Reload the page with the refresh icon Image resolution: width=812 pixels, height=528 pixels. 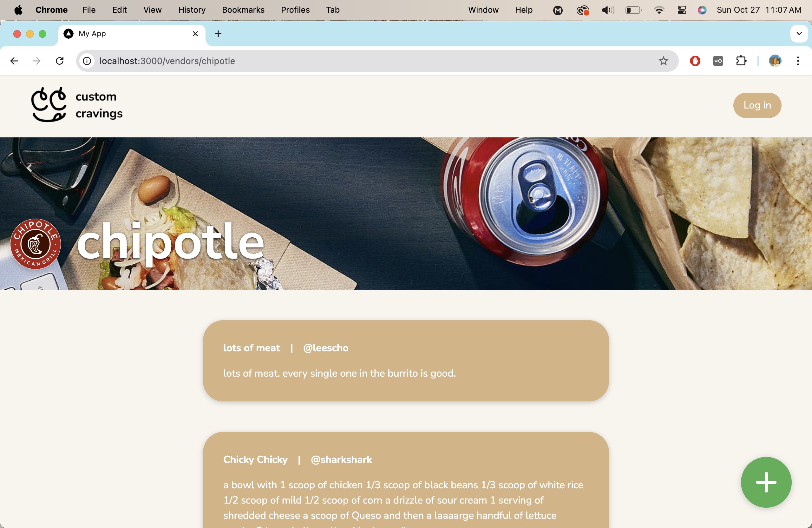coord(60,61)
